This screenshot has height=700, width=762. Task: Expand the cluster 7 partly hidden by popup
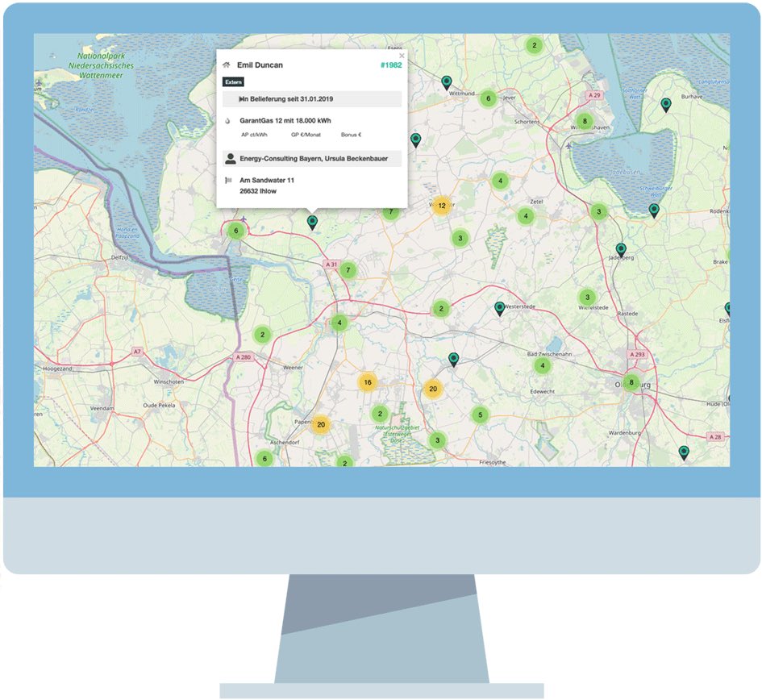(x=391, y=212)
